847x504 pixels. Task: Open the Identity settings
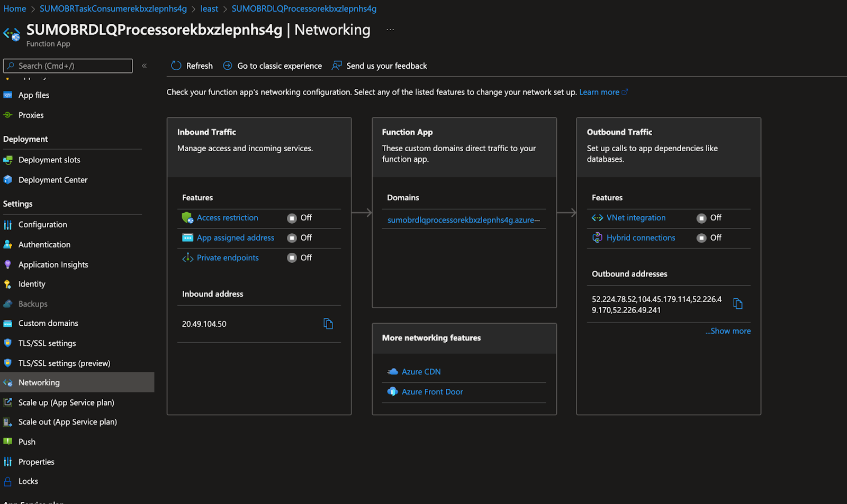click(x=32, y=283)
